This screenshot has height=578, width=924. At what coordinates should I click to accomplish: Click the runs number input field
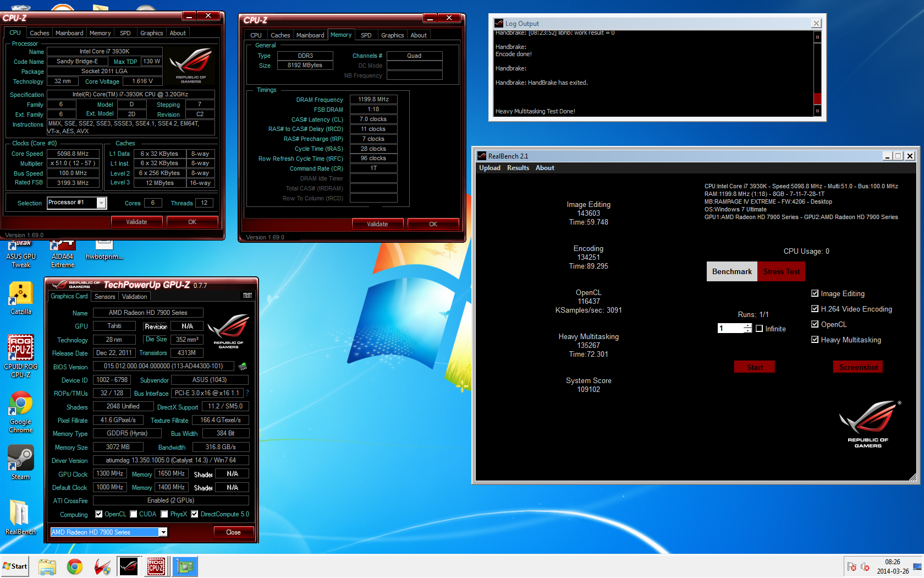730,328
